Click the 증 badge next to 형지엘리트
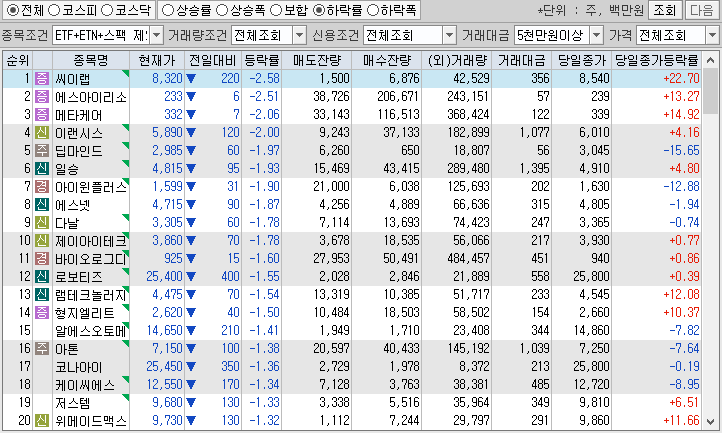The width and height of the screenshot is (722, 433). click(x=42, y=312)
